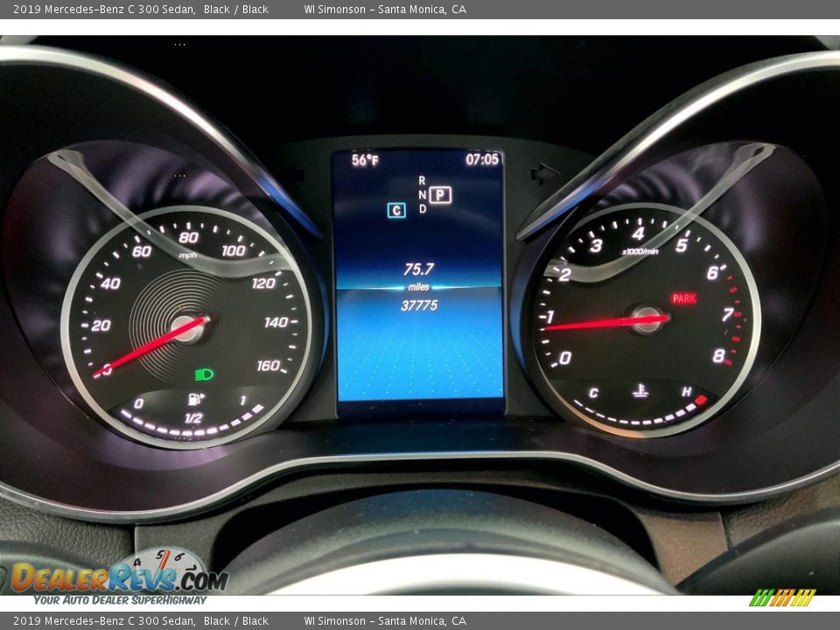Click the 6 mark on tachometer
Image resolution: width=840 pixels, height=630 pixels.
(712, 273)
